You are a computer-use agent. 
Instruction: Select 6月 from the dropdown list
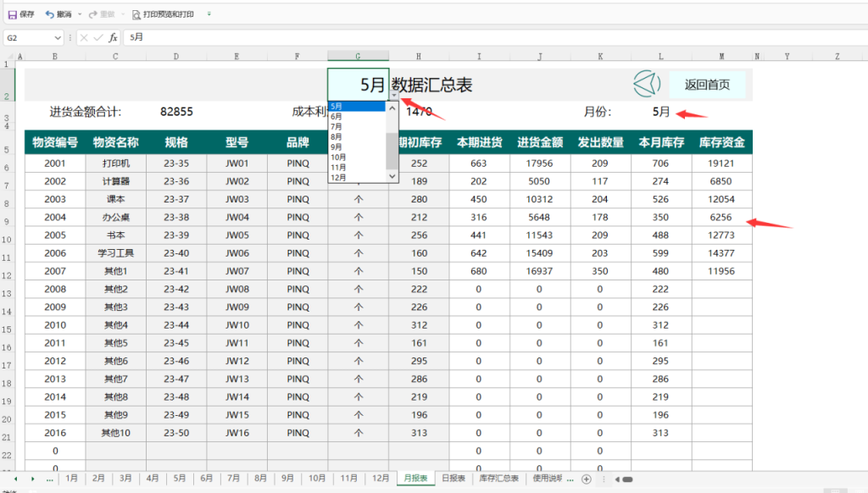click(x=357, y=116)
